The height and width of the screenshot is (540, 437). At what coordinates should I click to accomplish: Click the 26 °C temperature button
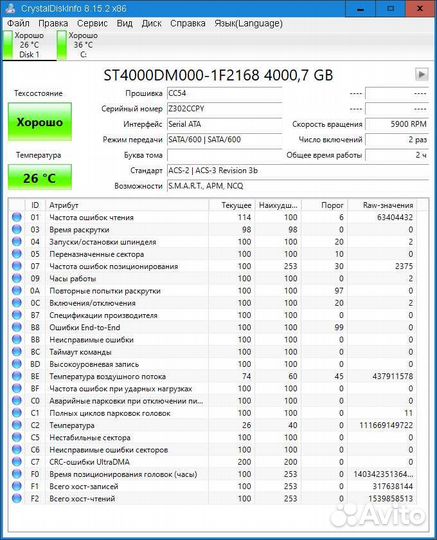click(40, 177)
